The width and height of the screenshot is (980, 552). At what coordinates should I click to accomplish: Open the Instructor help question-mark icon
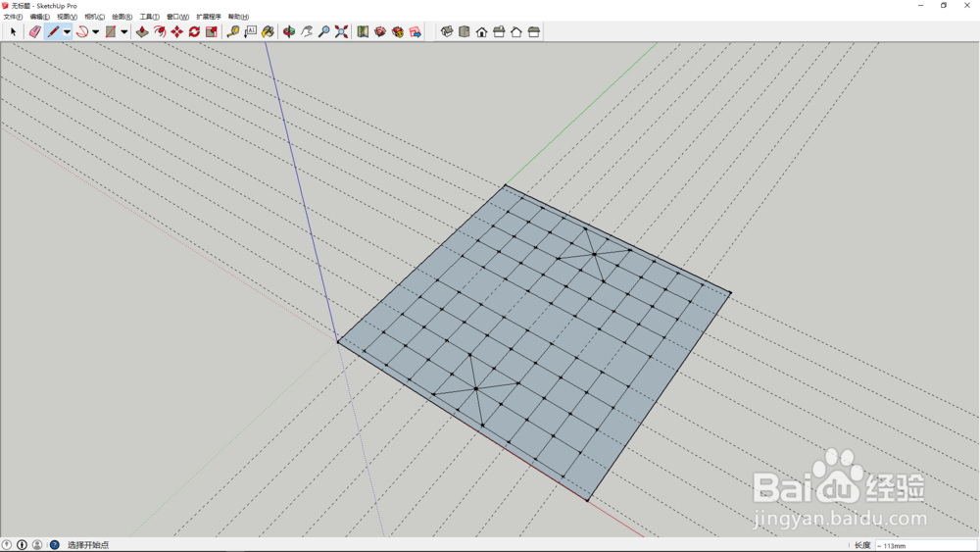54,545
